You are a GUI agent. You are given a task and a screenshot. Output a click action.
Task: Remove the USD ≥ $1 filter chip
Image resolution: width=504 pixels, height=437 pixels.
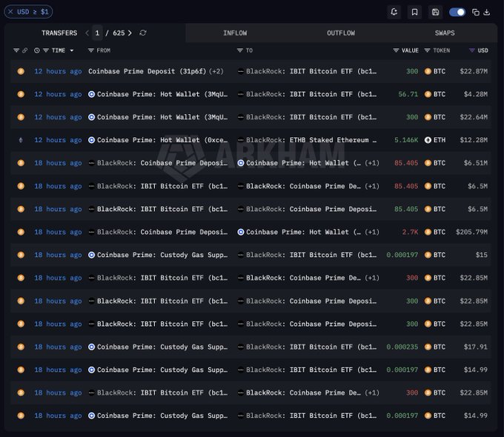pyautogui.click(x=10, y=12)
